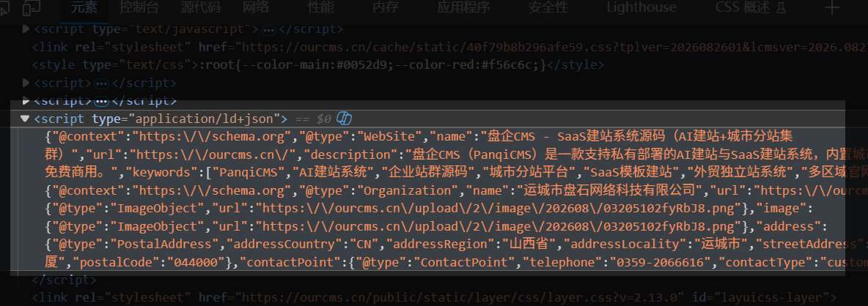Click the "PanqiCMS" keyword text

pyautogui.click(x=249, y=172)
